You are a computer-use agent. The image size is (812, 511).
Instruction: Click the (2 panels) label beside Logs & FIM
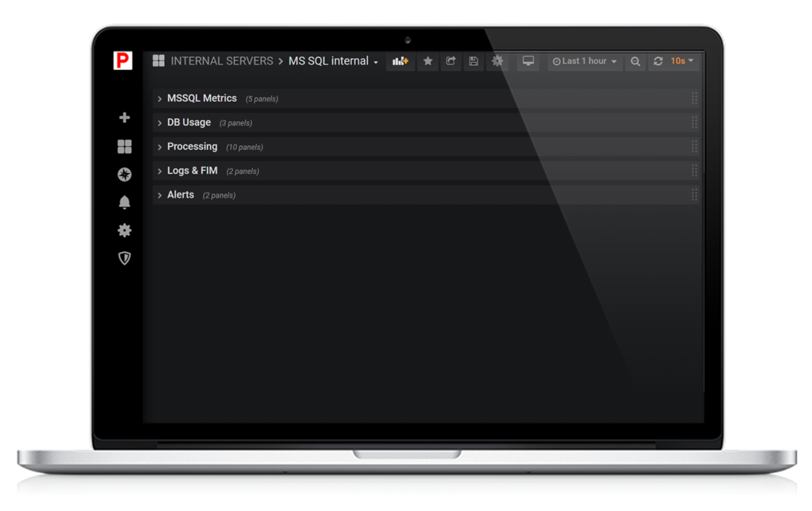point(243,171)
